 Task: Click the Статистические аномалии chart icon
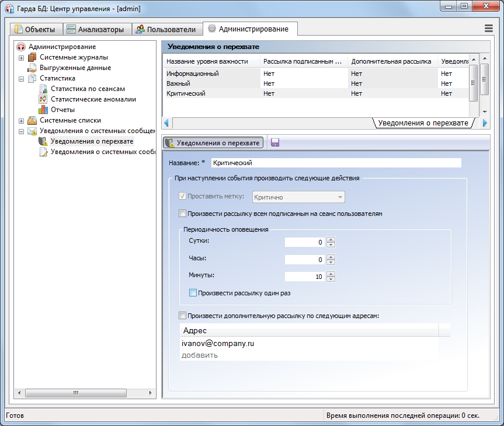(x=43, y=99)
